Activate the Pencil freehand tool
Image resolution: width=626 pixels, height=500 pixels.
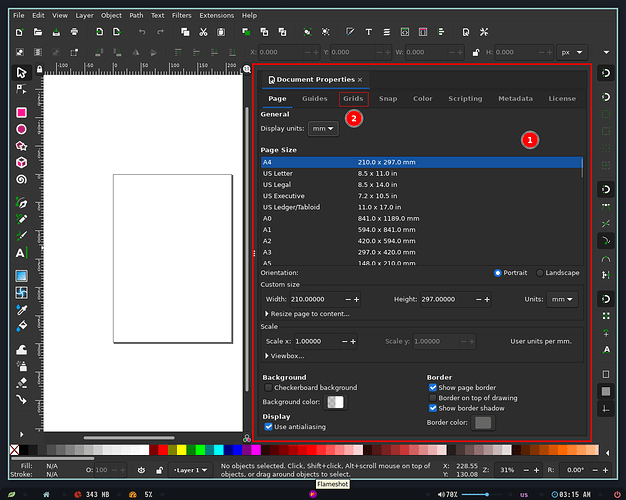point(22,219)
